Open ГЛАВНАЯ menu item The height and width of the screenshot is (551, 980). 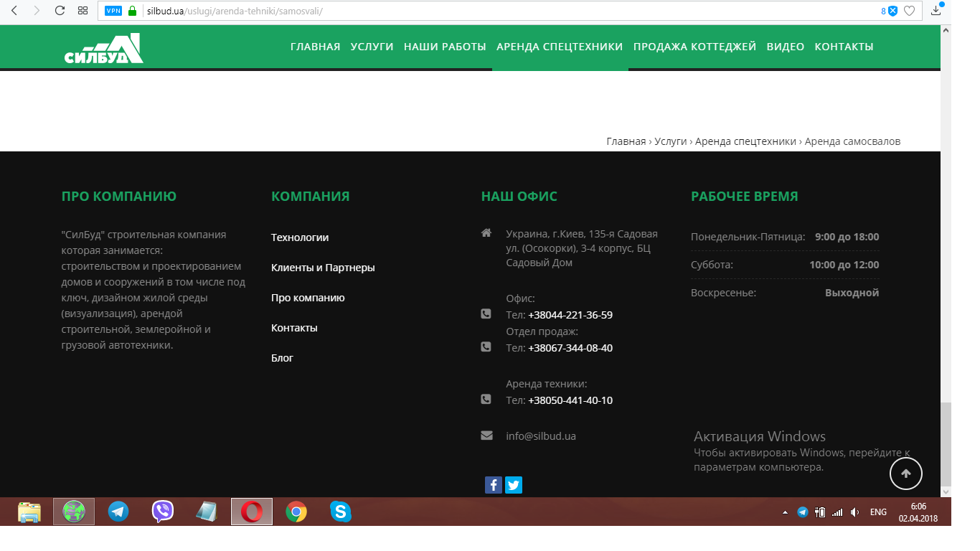tap(315, 47)
